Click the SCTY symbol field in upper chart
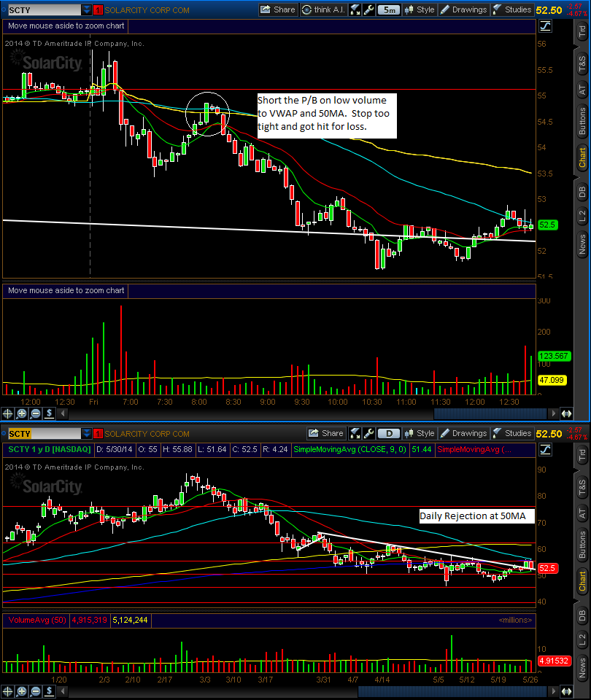 pos(44,9)
